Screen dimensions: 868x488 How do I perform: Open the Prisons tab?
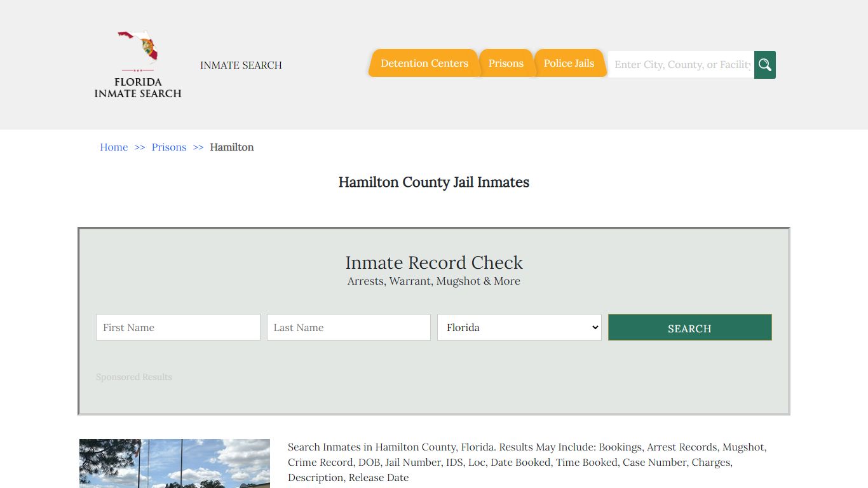coord(506,63)
